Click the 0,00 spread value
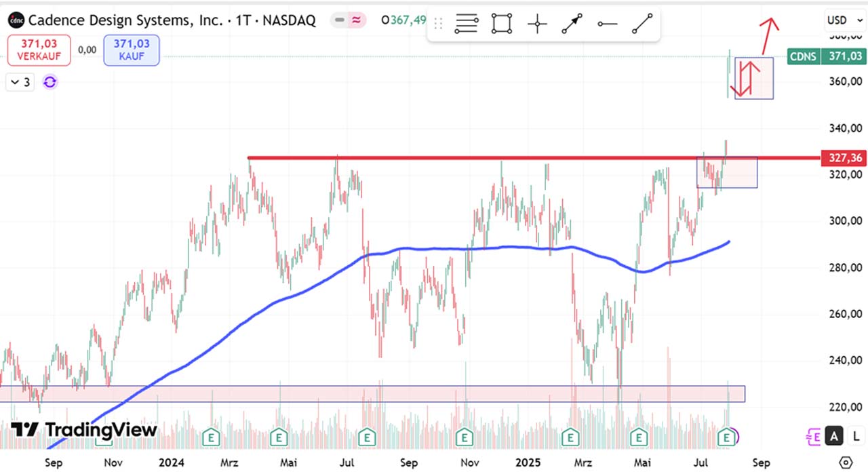The width and height of the screenshot is (868, 472). 87,50
